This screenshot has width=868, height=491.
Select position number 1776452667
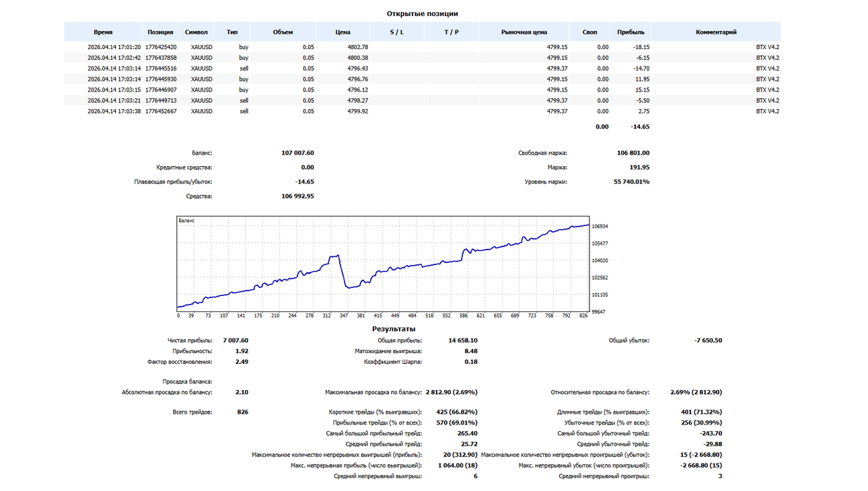point(161,112)
